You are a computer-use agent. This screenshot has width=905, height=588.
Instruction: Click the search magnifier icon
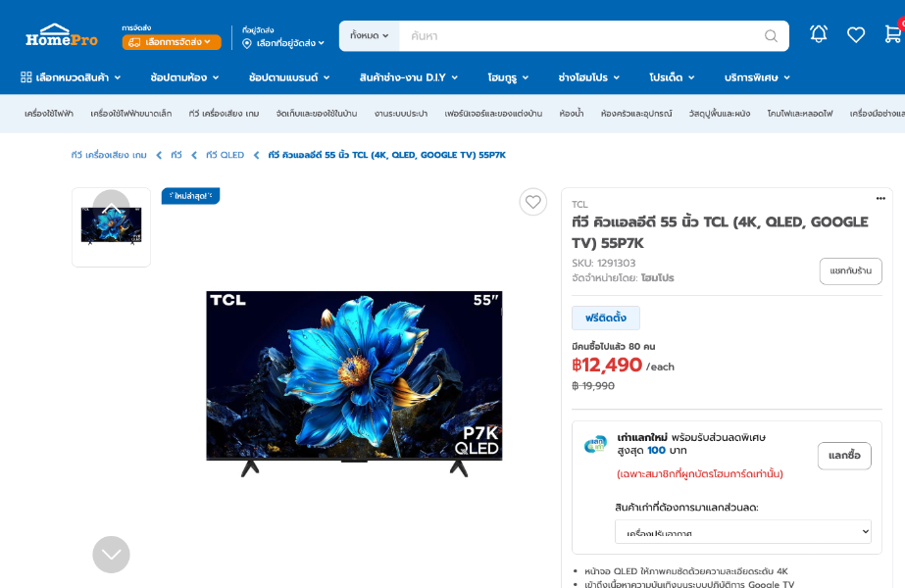click(771, 36)
